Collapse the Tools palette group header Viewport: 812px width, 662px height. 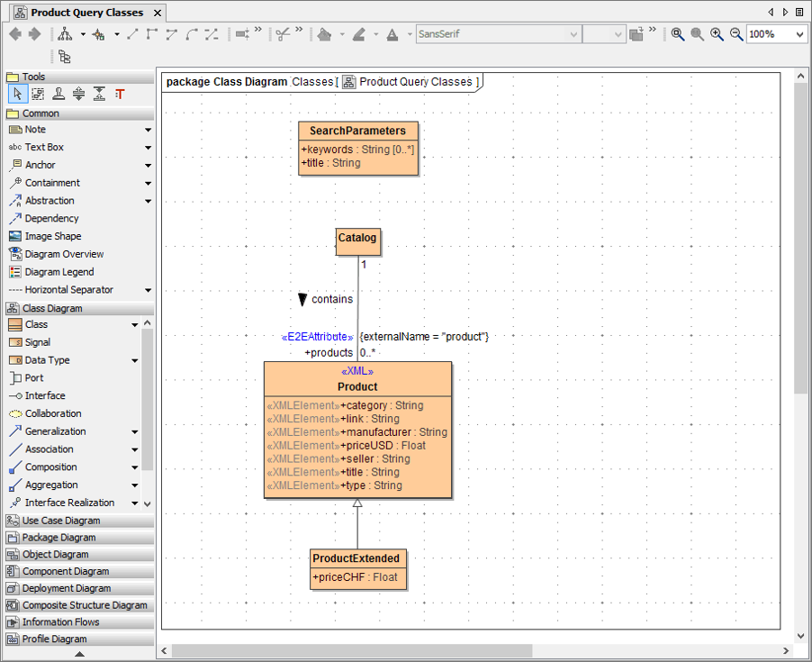click(33, 77)
